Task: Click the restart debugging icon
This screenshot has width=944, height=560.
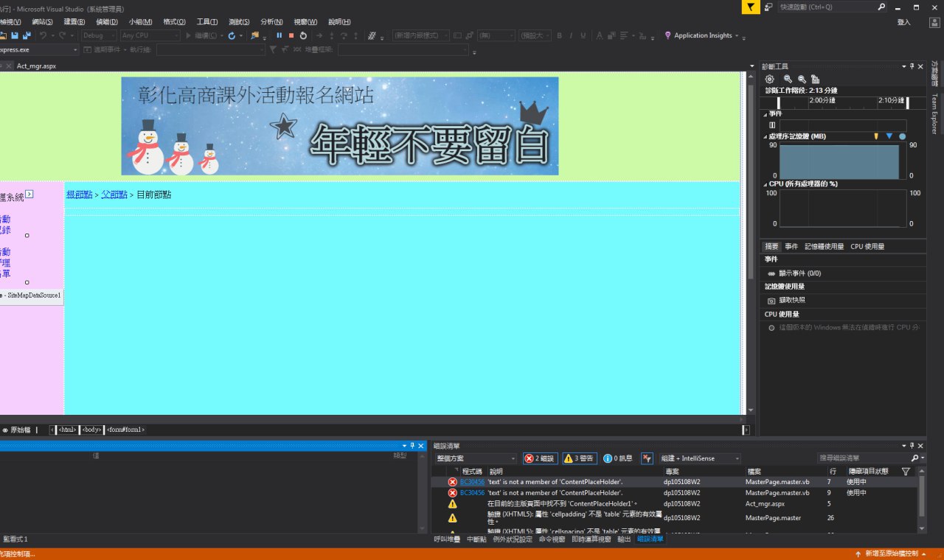Action: (x=303, y=35)
